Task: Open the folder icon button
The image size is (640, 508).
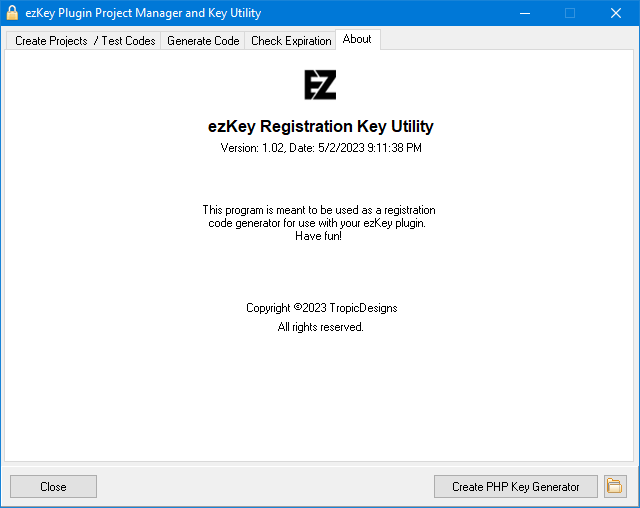Action: (x=615, y=486)
